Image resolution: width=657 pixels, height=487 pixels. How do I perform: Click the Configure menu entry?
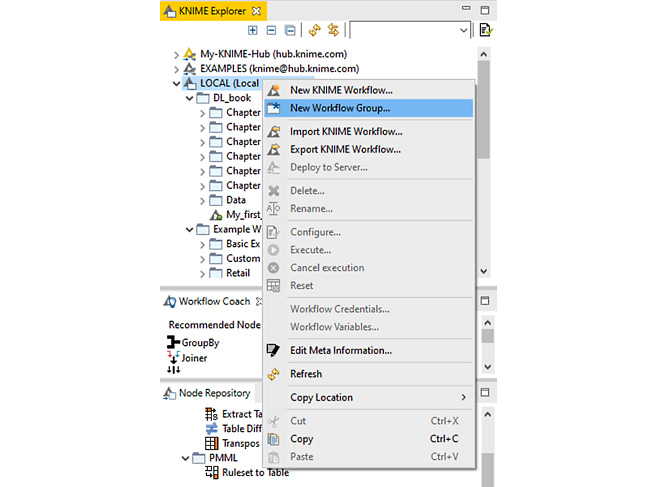pos(369,232)
